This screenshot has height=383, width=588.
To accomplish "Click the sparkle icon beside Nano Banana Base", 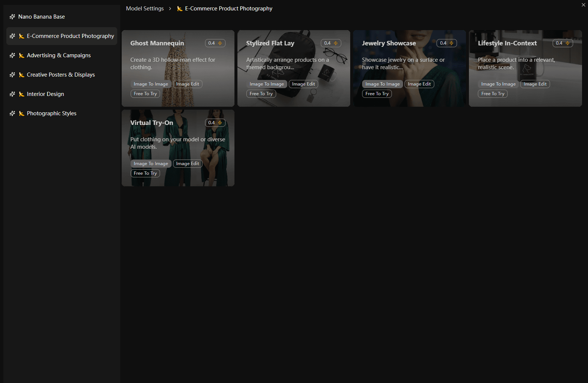I will (12, 17).
